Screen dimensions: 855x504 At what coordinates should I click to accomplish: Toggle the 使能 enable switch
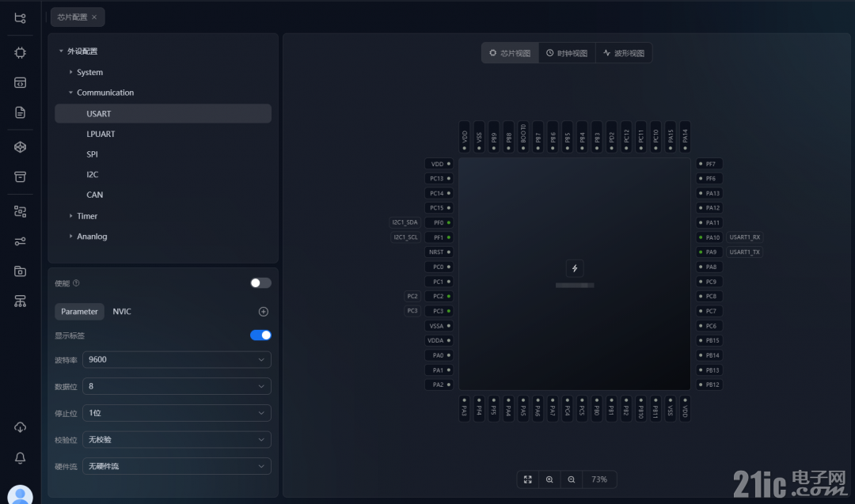(260, 282)
